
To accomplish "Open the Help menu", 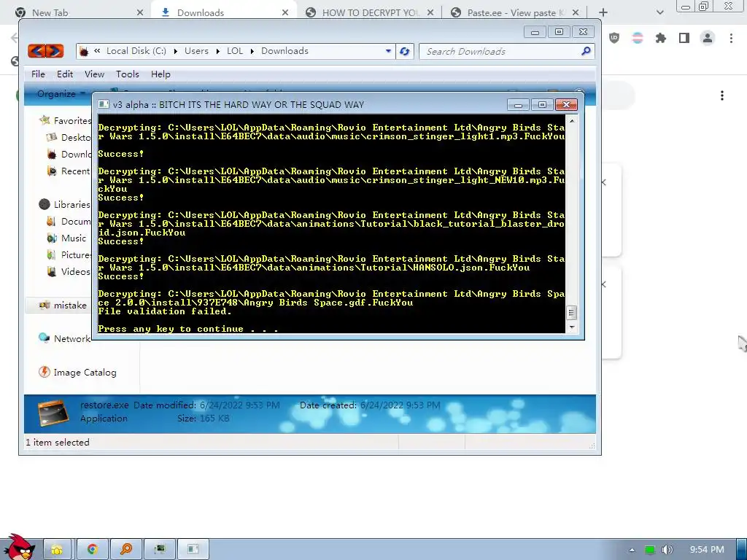I will (160, 74).
